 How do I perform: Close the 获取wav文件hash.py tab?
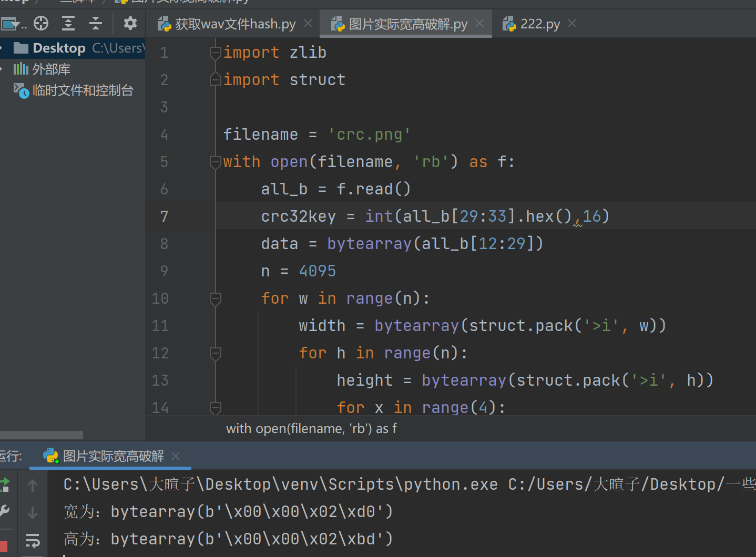(x=308, y=24)
